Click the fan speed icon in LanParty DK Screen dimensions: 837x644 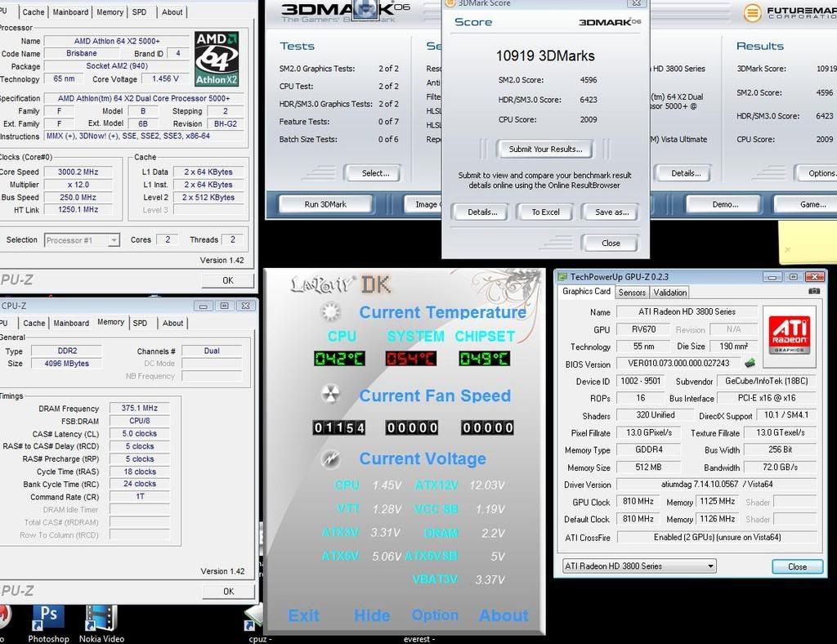pyautogui.click(x=330, y=396)
